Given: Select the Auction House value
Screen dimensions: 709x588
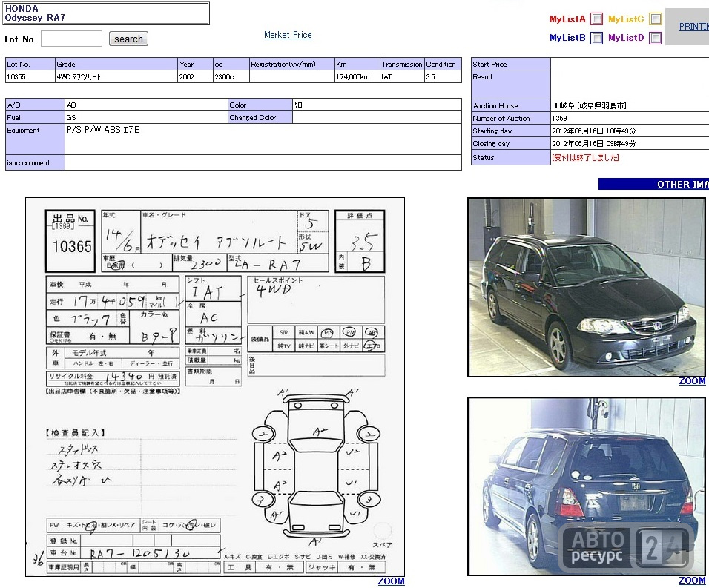Looking at the screenshot, I should [589, 106].
